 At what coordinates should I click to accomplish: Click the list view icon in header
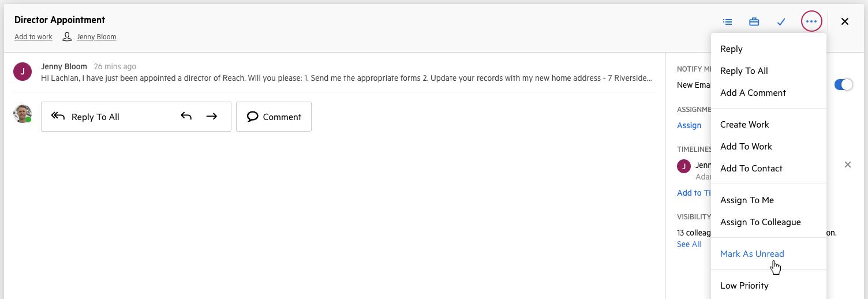click(x=727, y=22)
